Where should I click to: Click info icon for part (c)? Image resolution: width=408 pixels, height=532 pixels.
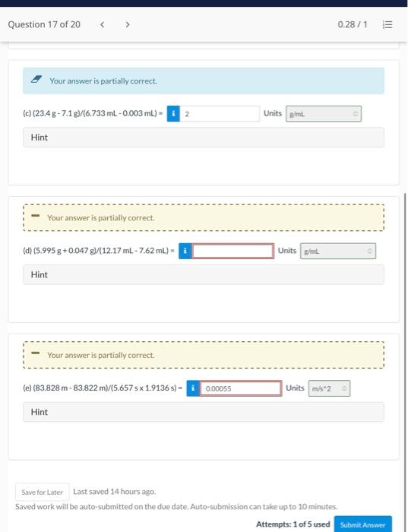[x=173, y=114]
